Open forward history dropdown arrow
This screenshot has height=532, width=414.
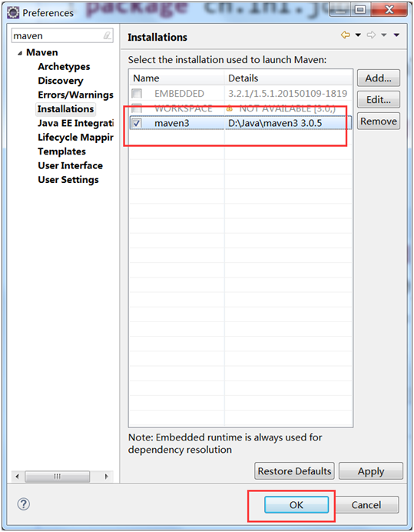[x=384, y=35]
